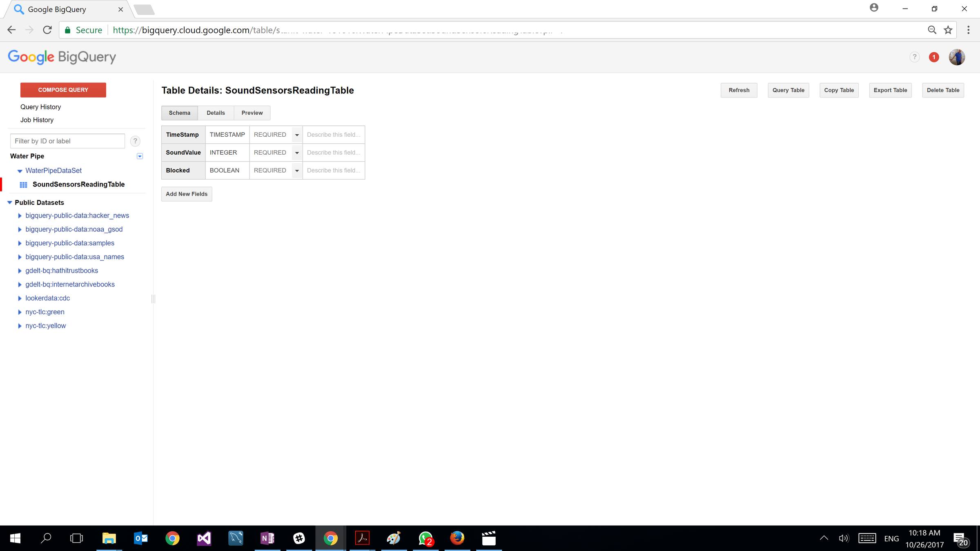This screenshot has width=980, height=551.
Task: Open File Explorer from the taskbar
Action: [x=109, y=538]
